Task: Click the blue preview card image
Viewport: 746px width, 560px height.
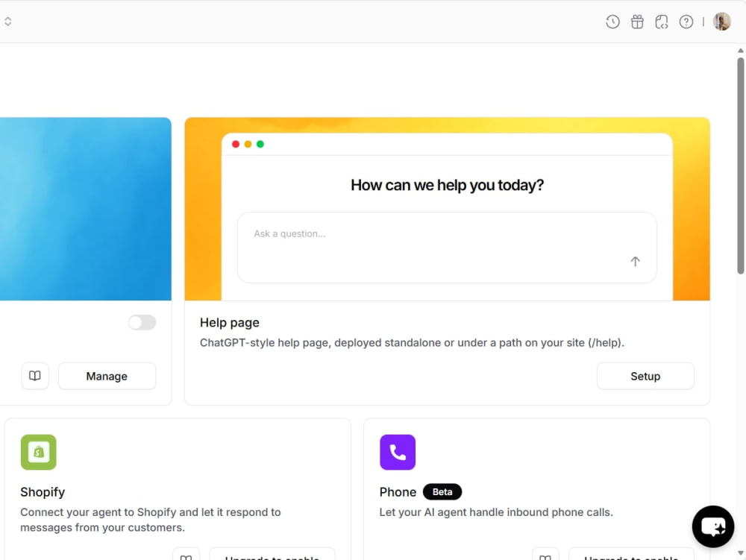Action: click(86, 209)
